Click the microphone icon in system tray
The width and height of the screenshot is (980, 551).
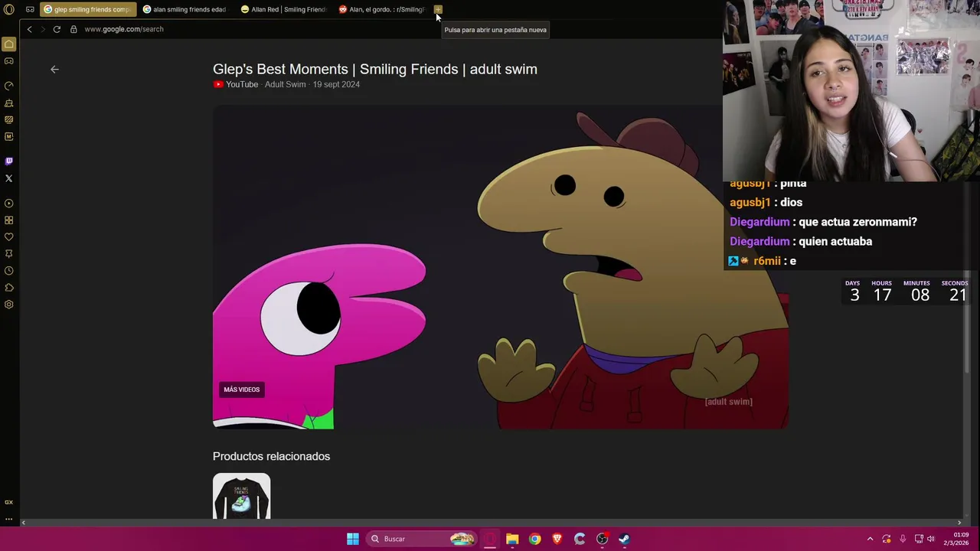coord(903,539)
